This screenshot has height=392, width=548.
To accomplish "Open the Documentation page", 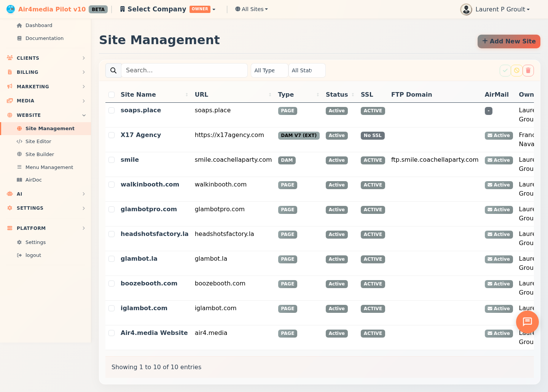I will 45,38.
